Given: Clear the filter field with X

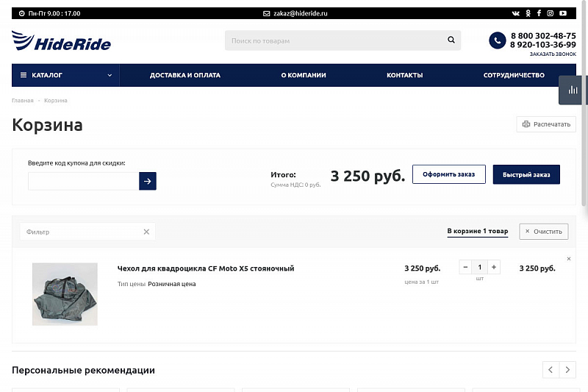Looking at the screenshot, I should (x=146, y=232).
